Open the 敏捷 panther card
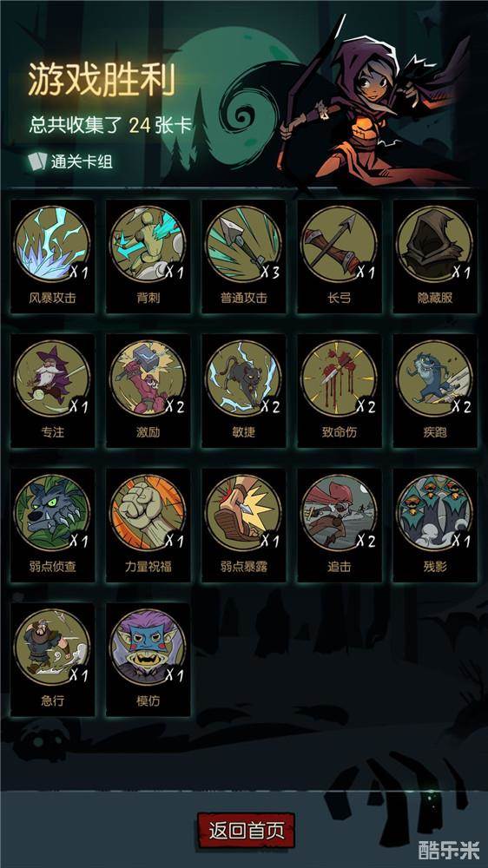This screenshot has width=488, height=868. click(x=244, y=391)
